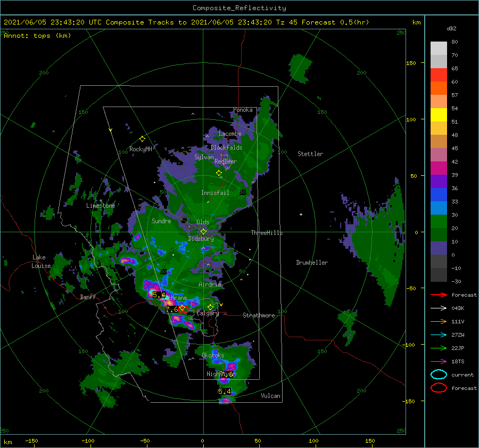Click the Limestone label on the map
This screenshot has width=479, height=448.
pos(101,206)
